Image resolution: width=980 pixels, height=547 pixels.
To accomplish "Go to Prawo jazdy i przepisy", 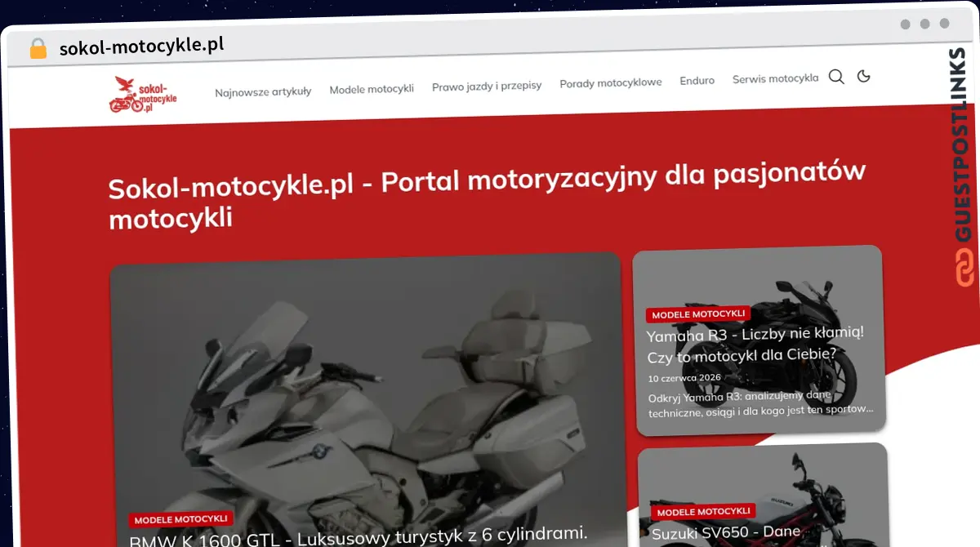I will point(487,86).
